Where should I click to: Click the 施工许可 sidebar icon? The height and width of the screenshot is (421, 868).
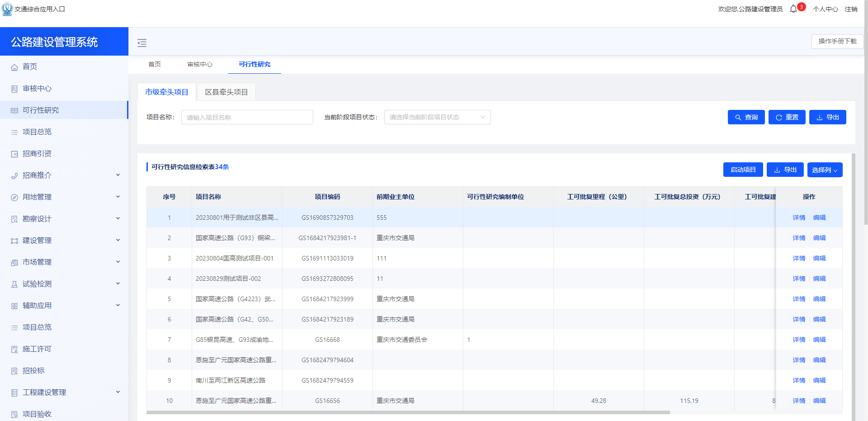point(14,349)
